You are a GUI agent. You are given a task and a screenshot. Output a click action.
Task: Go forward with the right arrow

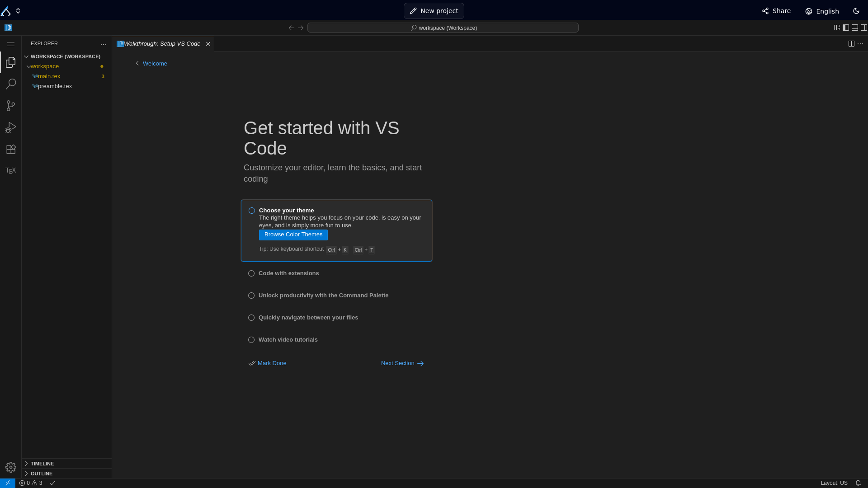coord(301,28)
